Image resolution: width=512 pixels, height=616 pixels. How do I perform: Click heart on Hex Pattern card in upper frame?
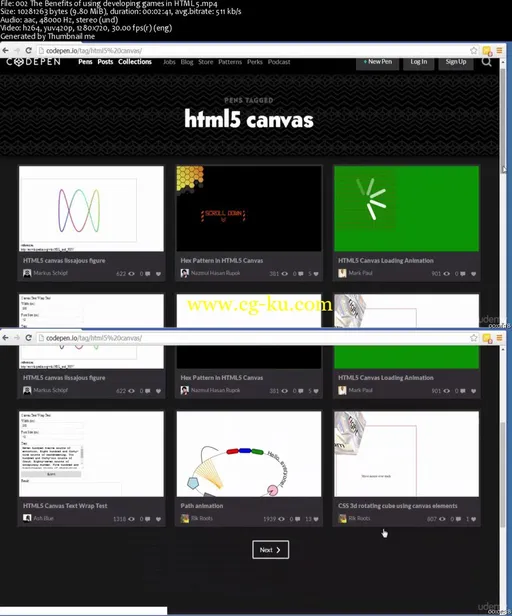pyautogui.click(x=316, y=274)
